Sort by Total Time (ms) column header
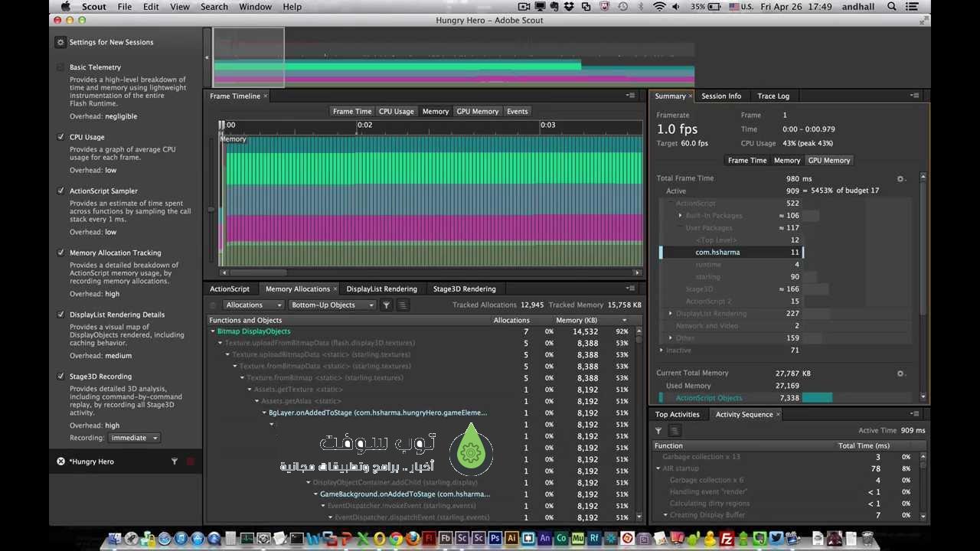This screenshot has height=551, width=980. [x=864, y=445]
